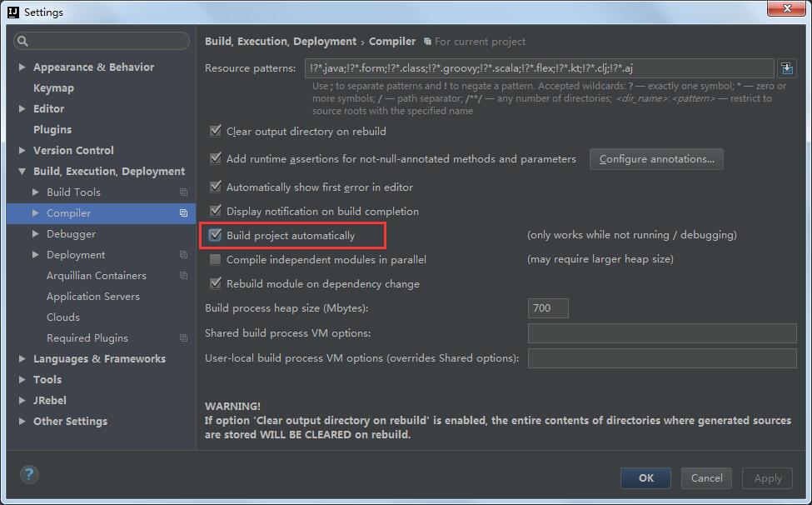Collapse Build, Execution, Deployment section
This screenshot has height=505, width=812.
pyautogui.click(x=21, y=171)
